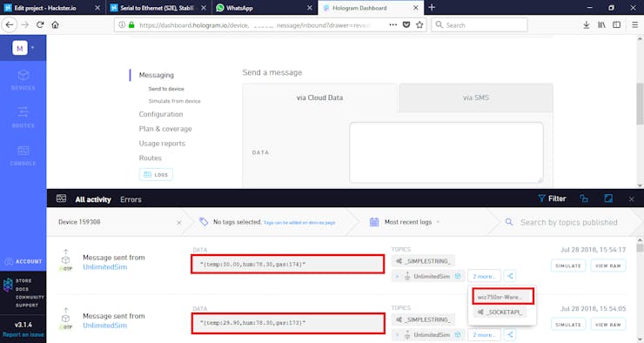644x343 pixels.
Task: Select Simulate from device submenu item
Action: 175,101
